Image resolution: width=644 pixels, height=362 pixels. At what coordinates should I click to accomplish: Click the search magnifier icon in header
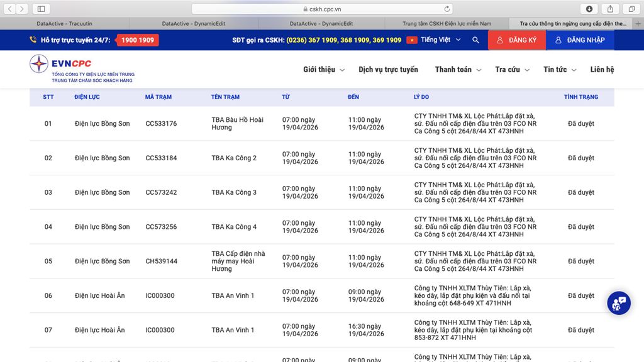(x=475, y=40)
